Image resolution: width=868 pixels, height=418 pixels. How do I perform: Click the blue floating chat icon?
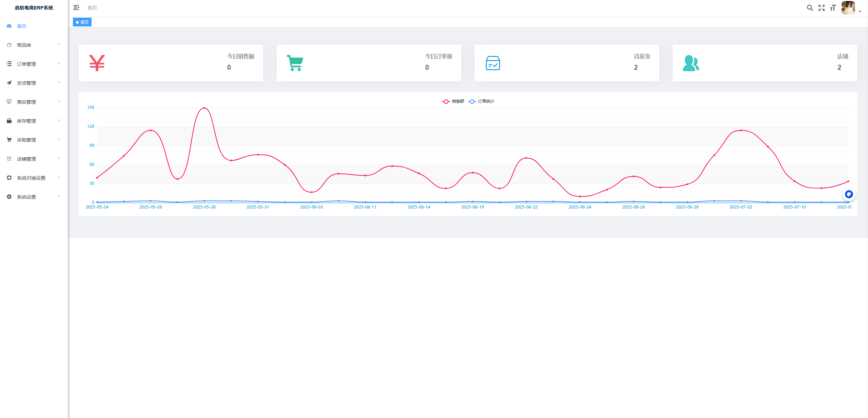(x=849, y=194)
